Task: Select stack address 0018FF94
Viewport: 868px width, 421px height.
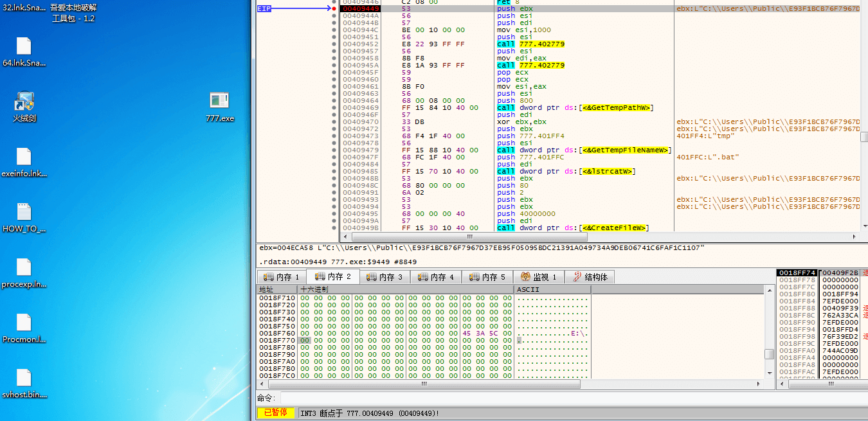Action: tap(797, 330)
